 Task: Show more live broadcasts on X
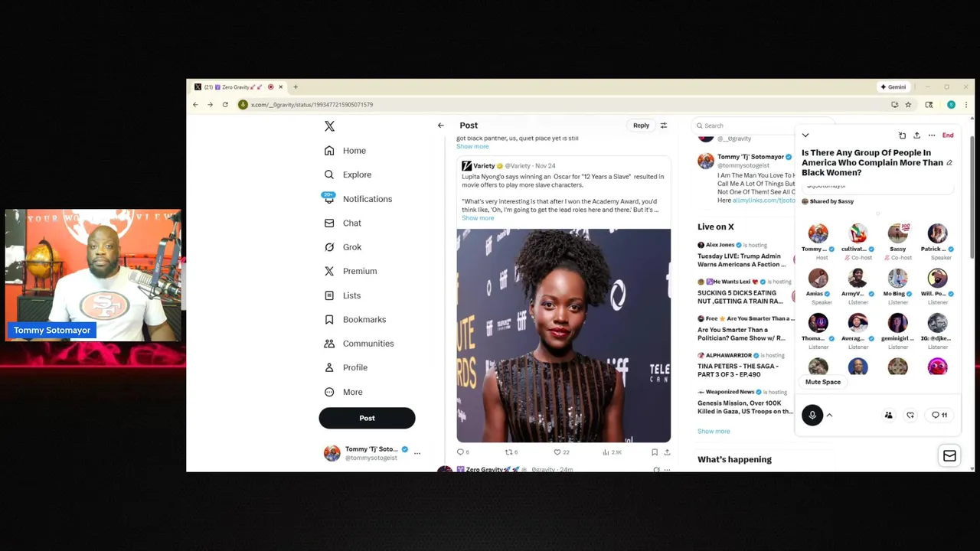(x=714, y=432)
